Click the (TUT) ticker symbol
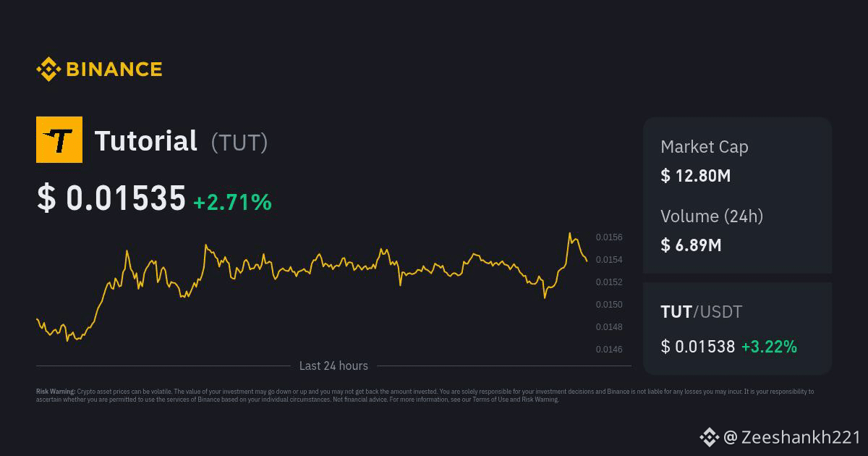 tap(239, 142)
